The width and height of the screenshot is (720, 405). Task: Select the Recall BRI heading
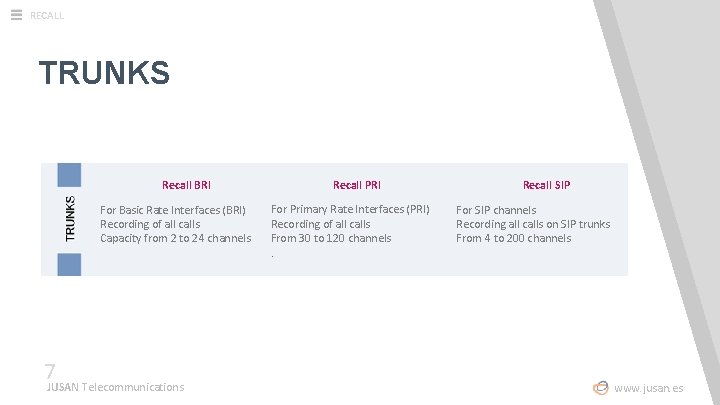[x=186, y=185]
